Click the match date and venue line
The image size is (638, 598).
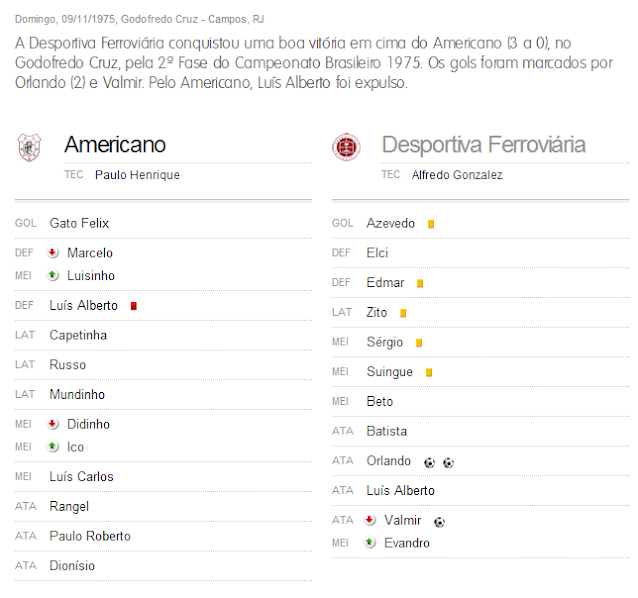140,19
